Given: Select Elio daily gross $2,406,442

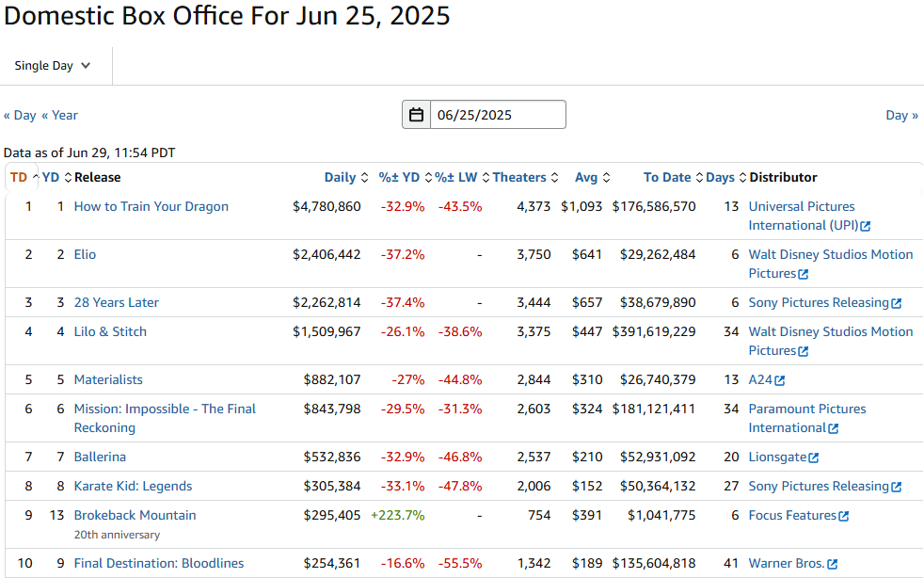Looking at the screenshot, I should click(327, 254).
